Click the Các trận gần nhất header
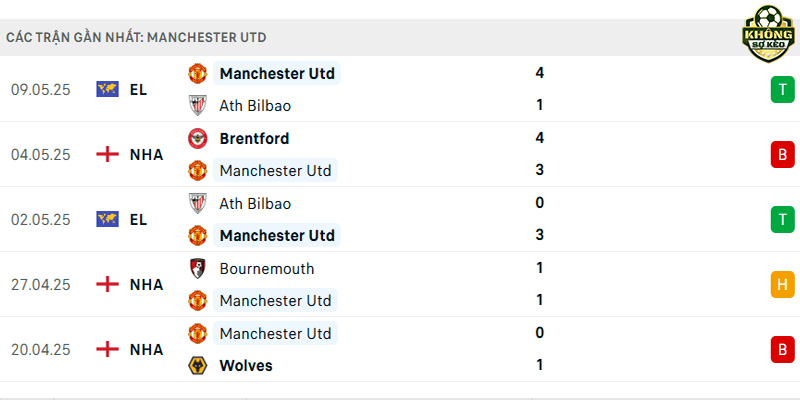The image size is (800, 400). (x=136, y=37)
